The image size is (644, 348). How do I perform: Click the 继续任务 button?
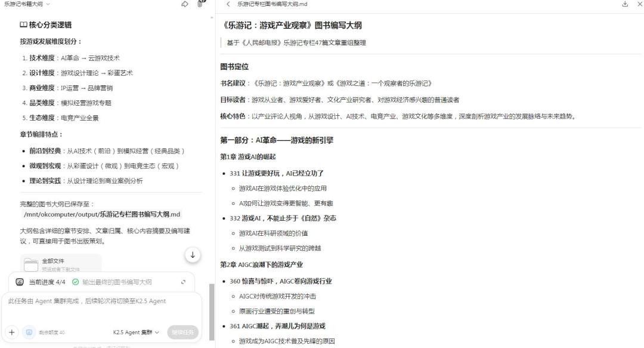182,332
